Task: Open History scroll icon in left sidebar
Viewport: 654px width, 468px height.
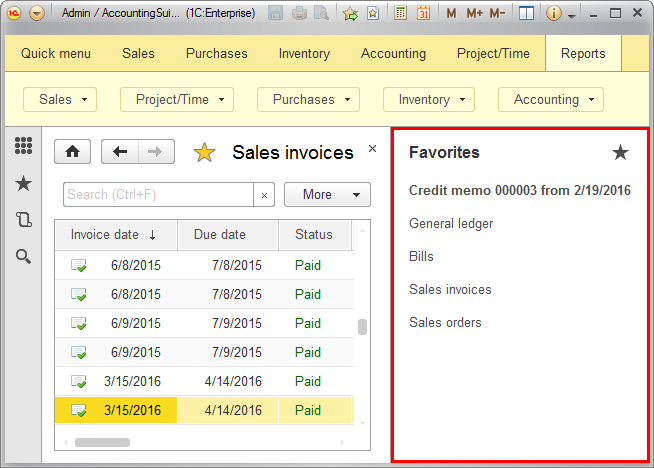Action: pyautogui.click(x=23, y=220)
